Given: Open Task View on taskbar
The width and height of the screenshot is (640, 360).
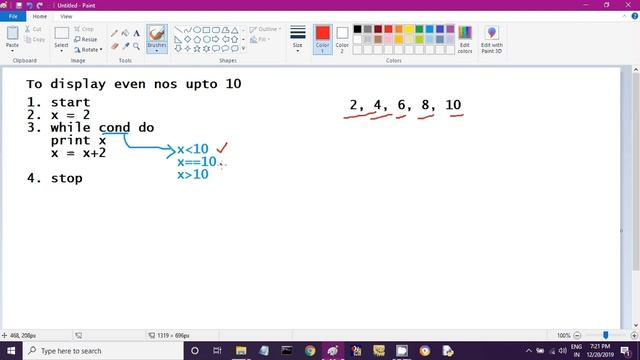Looking at the screenshot, I should [217, 351].
